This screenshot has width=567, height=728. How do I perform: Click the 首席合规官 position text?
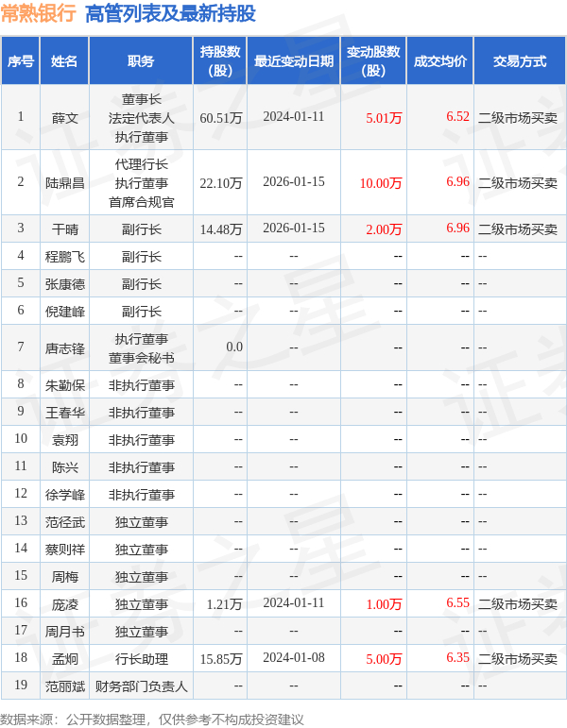142,202
